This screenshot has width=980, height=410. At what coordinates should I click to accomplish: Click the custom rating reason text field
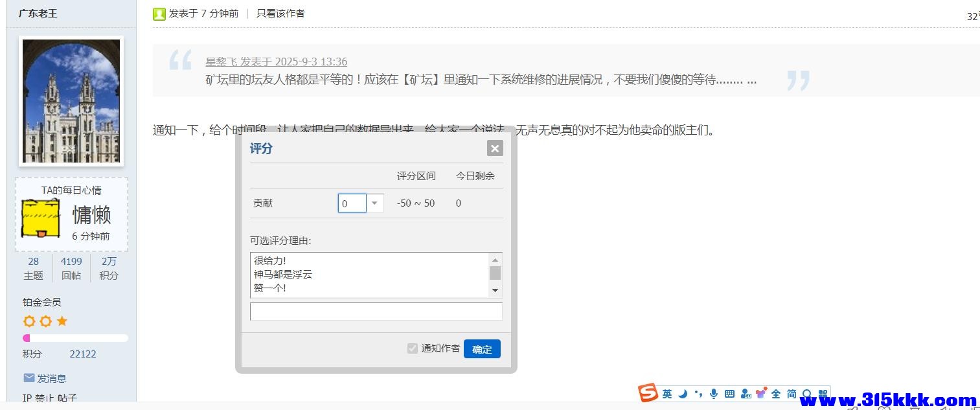[376, 312]
